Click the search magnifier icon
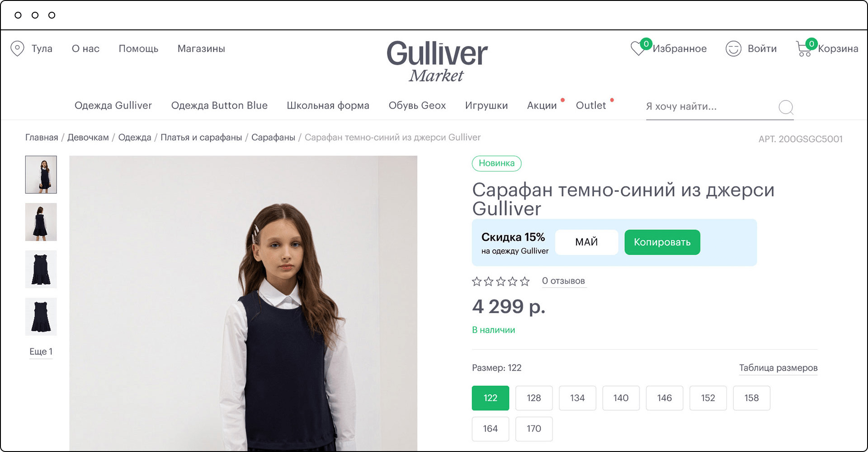 click(x=786, y=107)
